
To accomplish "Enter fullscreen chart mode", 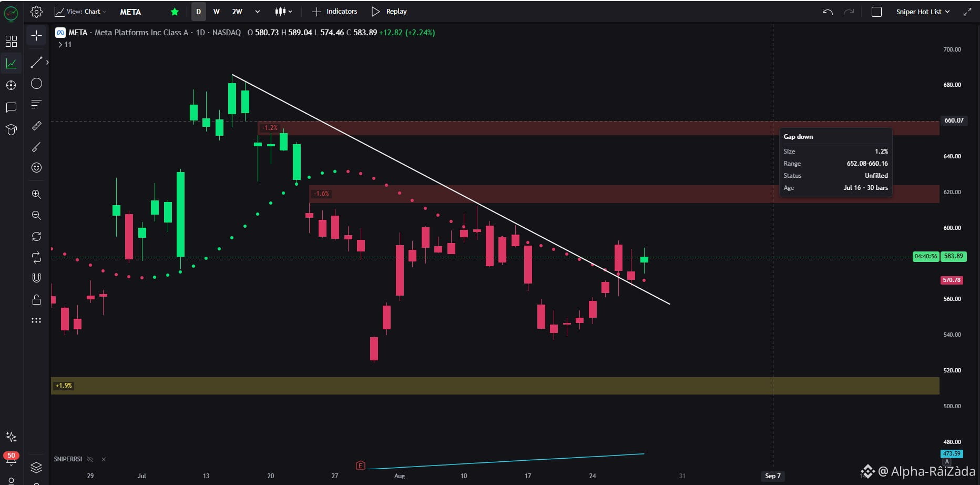I will tap(967, 12).
